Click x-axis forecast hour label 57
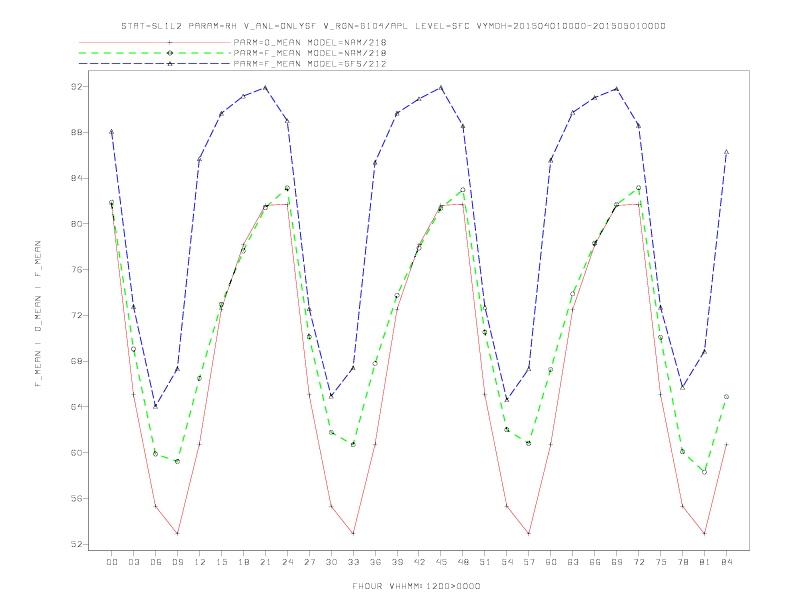 pos(529,562)
